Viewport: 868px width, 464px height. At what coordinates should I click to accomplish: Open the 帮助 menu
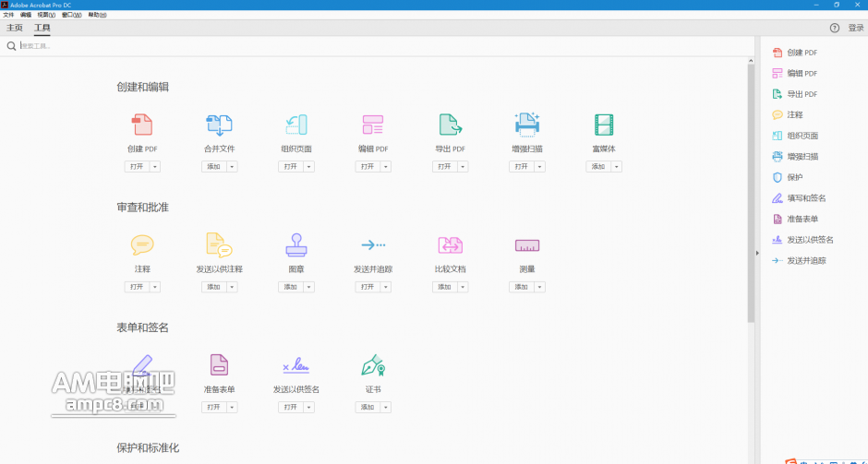[98, 15]
